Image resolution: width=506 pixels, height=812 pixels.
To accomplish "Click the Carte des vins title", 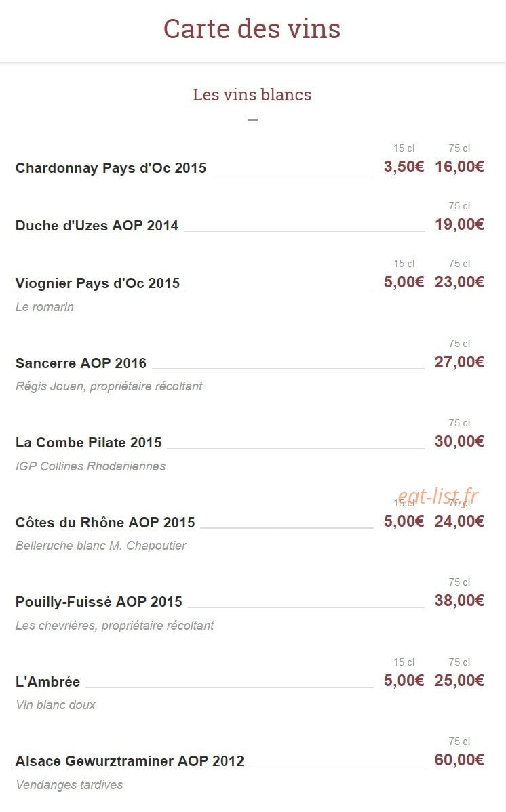I will pyautogui.click(x=252, y=28).
